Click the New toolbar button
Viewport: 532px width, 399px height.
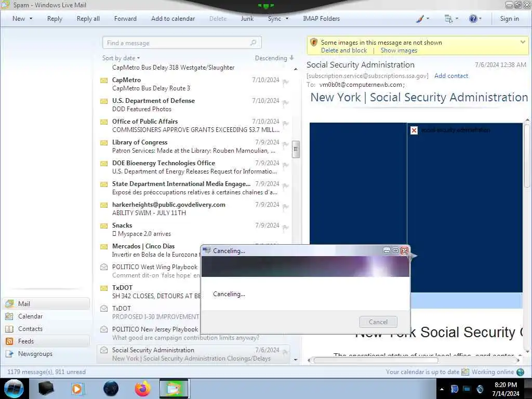[x=19, y=19]
